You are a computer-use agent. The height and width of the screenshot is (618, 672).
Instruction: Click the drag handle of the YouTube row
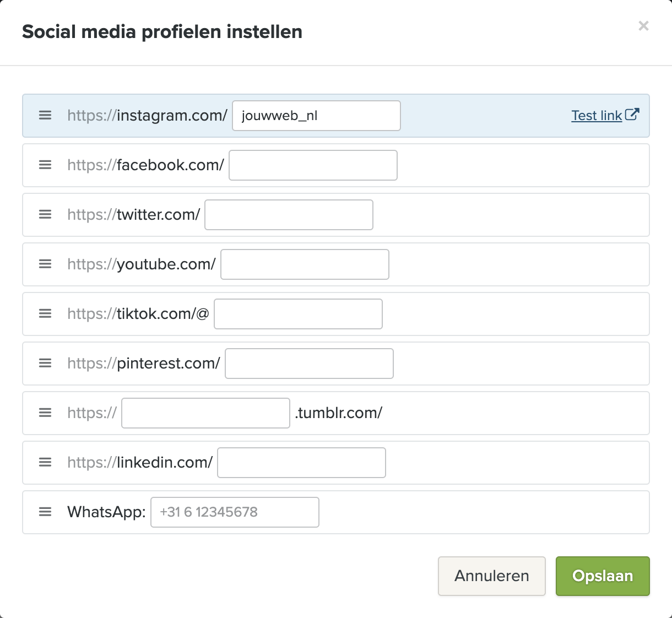point(45,264)
